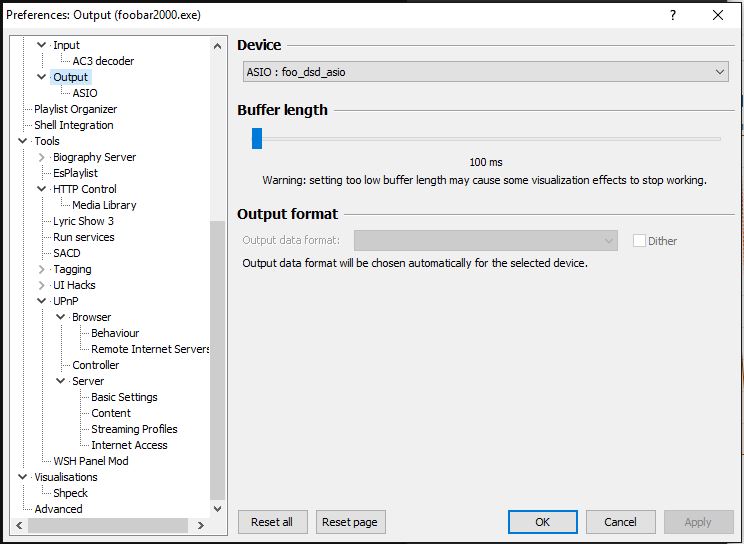The height and width of the screenshot is (544, 744).
Task: Open the Output data format dropdown
Action: tap(486, 241)
